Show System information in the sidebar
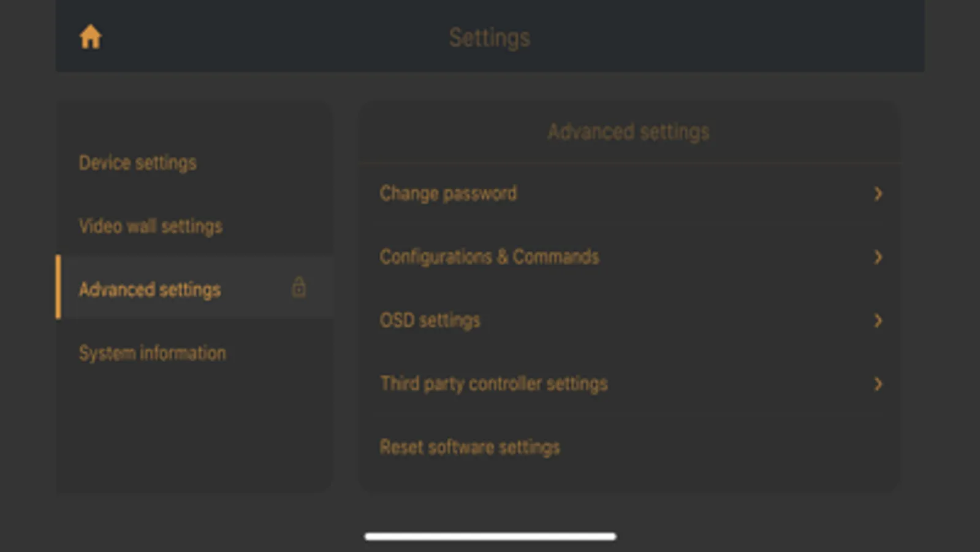Screen dimensions: 980x552 [153, 353]
